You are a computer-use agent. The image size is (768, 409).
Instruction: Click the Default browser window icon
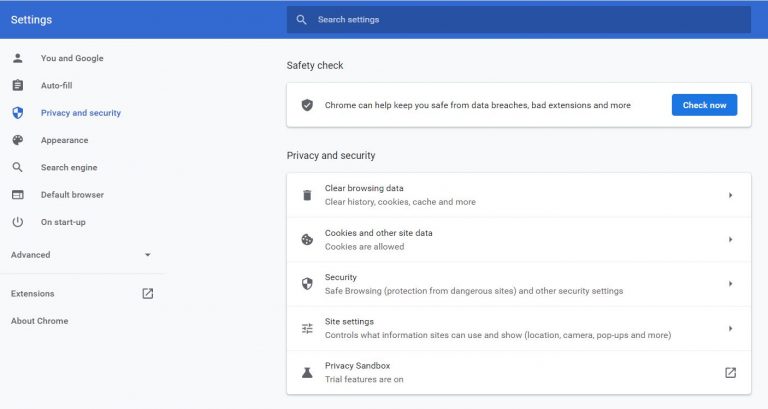point(18,194)
